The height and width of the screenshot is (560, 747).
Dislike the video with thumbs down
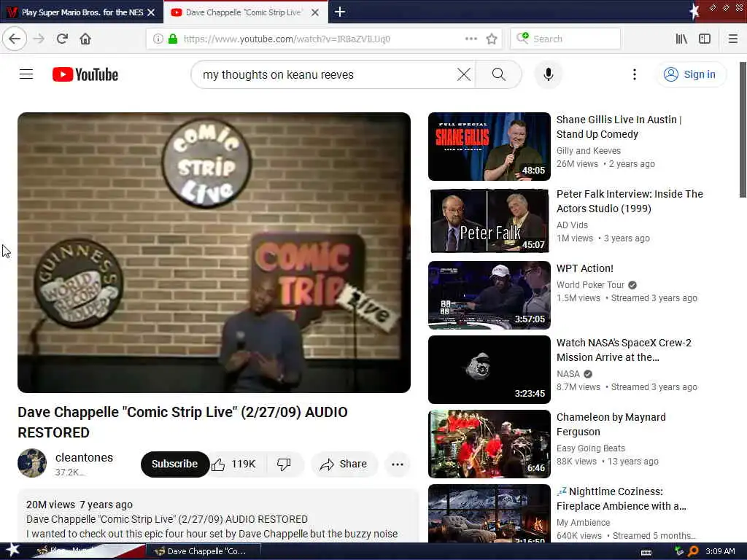point(285,464)
